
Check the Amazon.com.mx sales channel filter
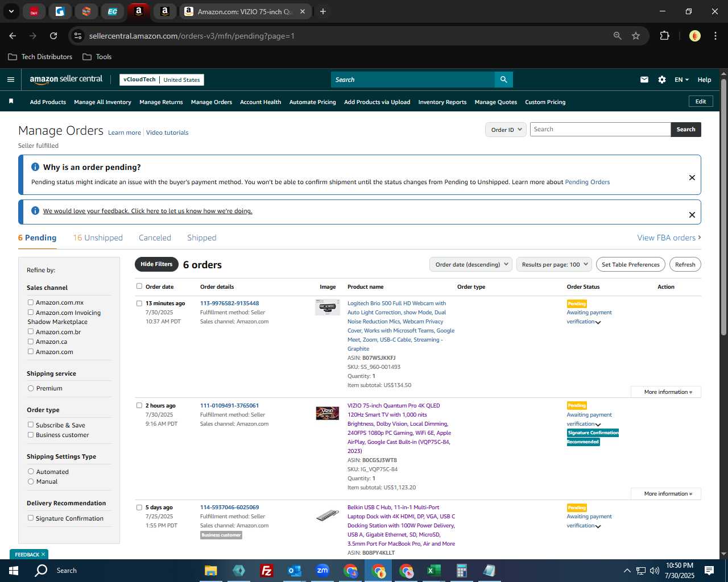(31, 302)
